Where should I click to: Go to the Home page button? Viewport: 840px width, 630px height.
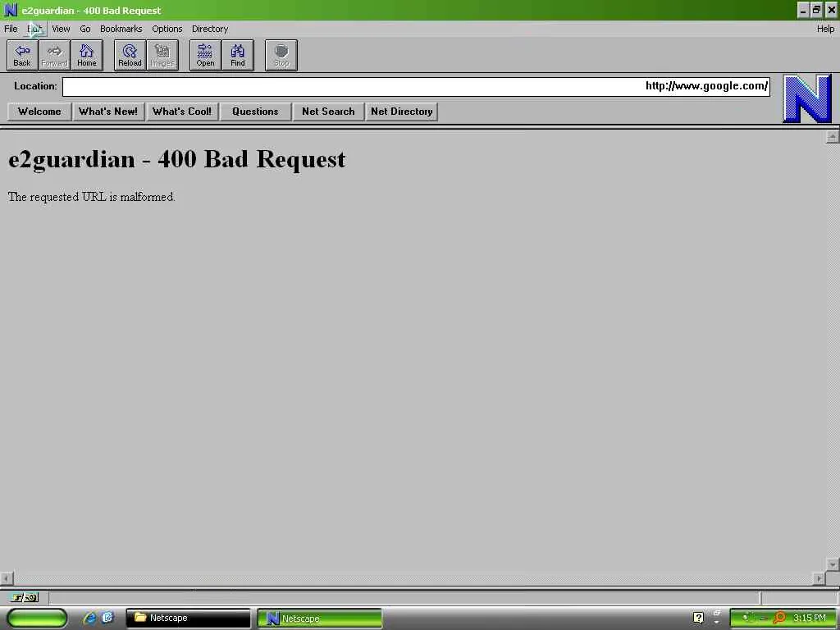tap(87, 55)
